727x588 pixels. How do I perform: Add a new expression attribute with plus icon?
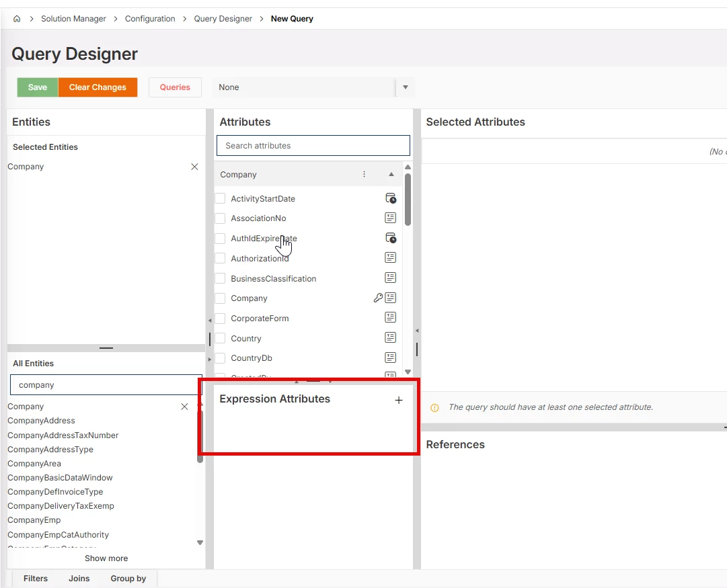[x=399, y=400]
